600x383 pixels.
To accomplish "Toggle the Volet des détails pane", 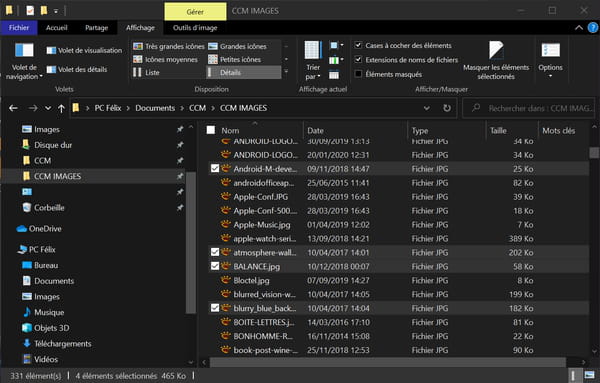I will (77, 70).
